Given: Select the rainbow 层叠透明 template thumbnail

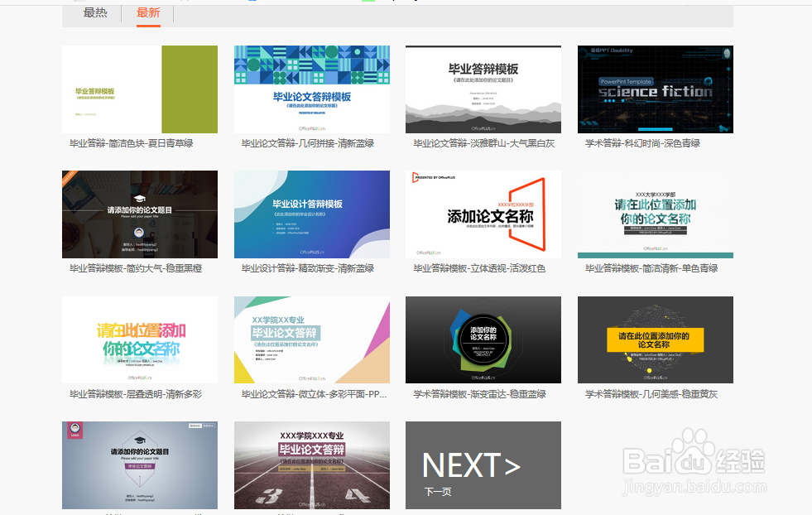Looking at the screenshot, I should (x=140, y=339).
